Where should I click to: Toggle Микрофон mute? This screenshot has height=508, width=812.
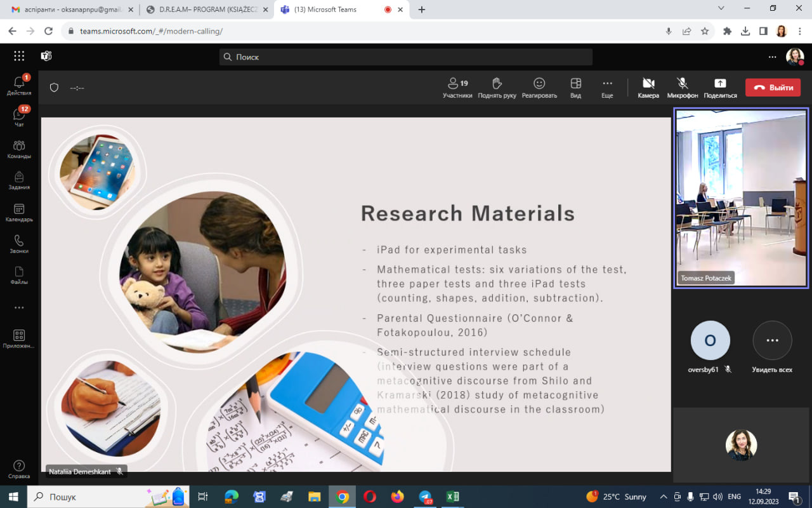coord(683,88)
